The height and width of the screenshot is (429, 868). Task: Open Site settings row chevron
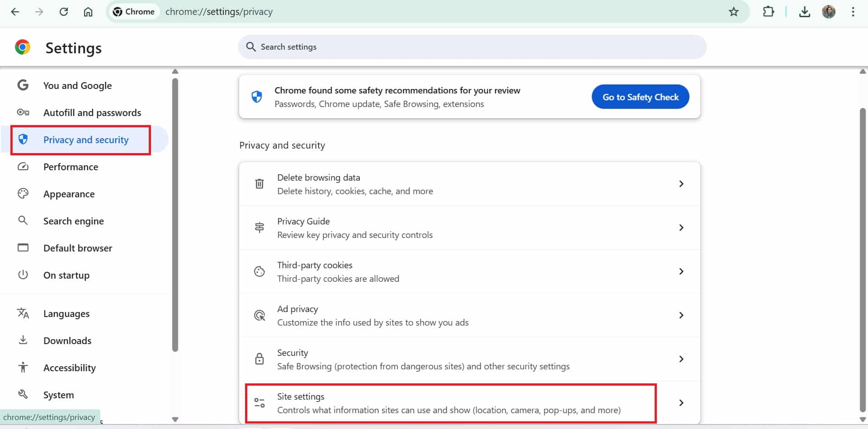pyautogui.click(x=681, y=403)
